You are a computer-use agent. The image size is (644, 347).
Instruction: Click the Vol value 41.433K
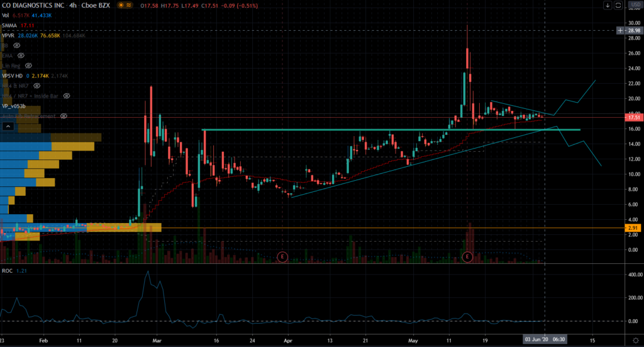tap(42, 16)
